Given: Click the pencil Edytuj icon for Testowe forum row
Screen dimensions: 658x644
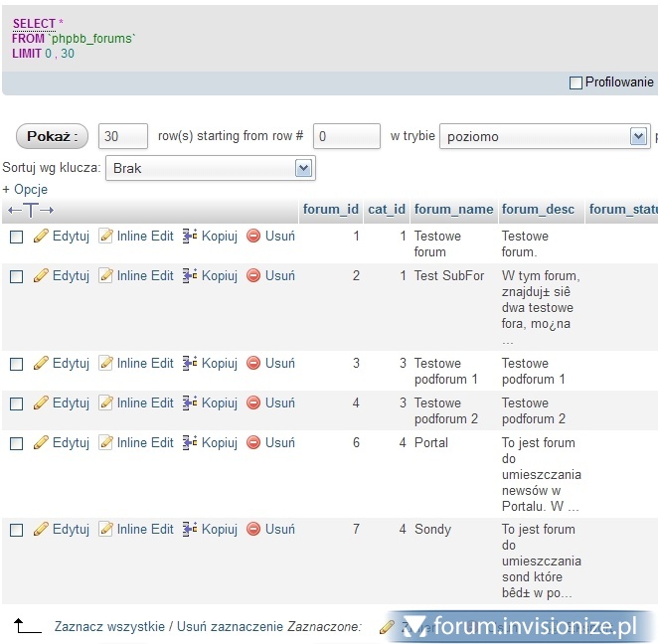Looking at the screenshot, I should (41, 237).
